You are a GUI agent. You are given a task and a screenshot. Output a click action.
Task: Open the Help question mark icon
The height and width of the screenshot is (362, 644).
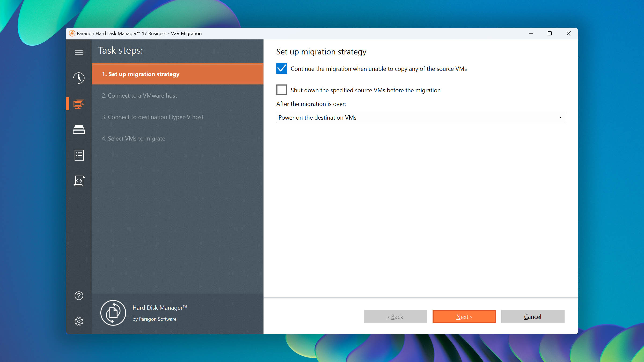pyautogui.click(x=79, y=296)
